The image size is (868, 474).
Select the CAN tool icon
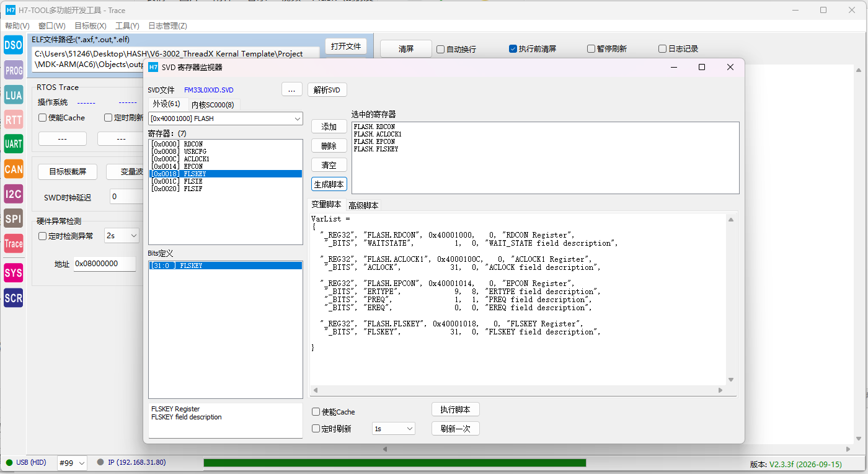(x=13, y=169)
